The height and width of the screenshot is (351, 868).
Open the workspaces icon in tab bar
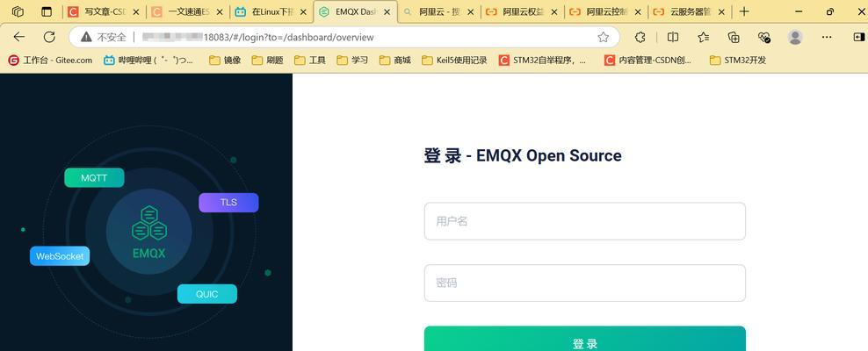tap(18, 11)
